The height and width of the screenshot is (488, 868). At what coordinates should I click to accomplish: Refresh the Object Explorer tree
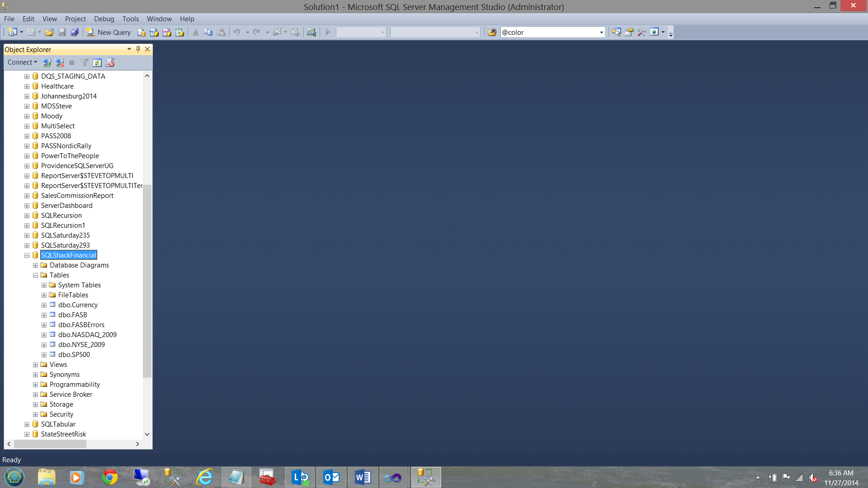(97, 62)
